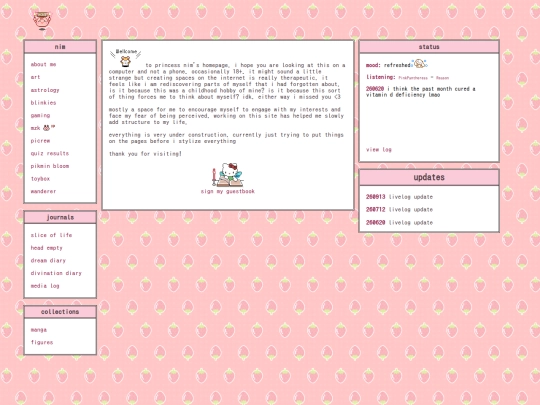Click the nim panel header
This screenshot has height=405, width=540.
tap(60, 47)
